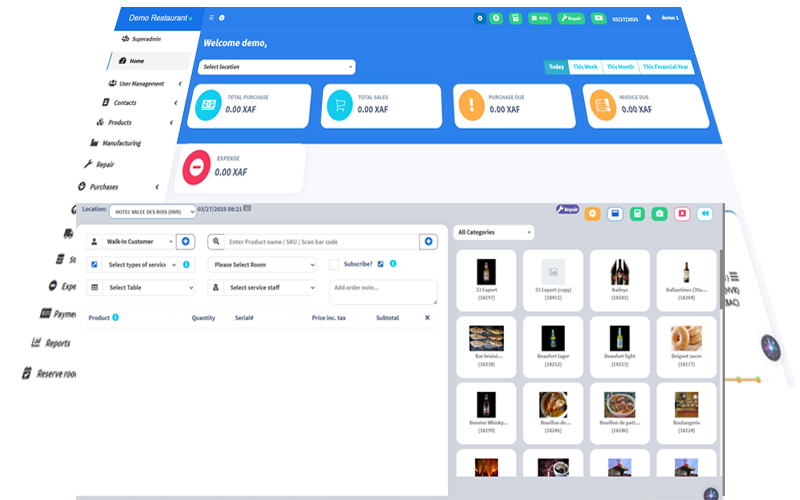This screenshot has height=500, width=800.
Task: Click the green calculator icon in POS toolbar
Action: 637,213
